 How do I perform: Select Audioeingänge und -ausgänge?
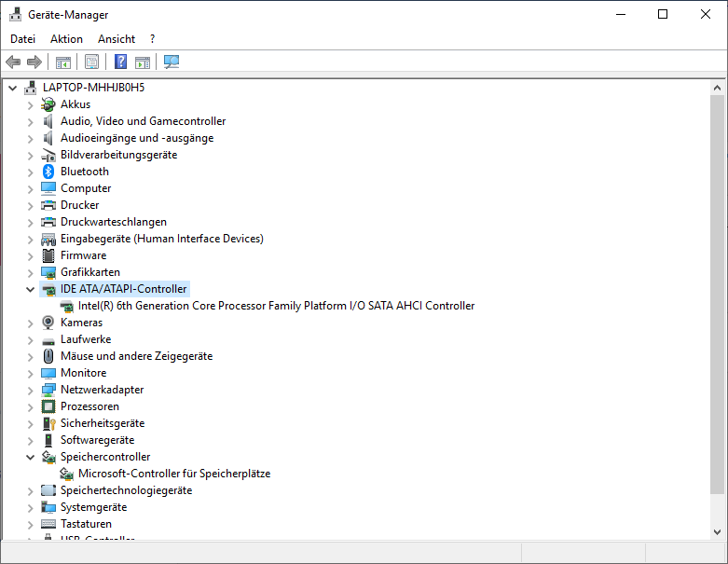click(137, 138)
